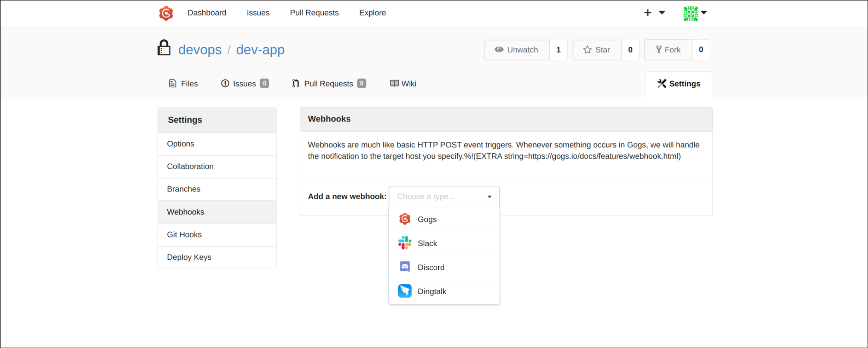This screenshot has width=868, height=348.
Task: Choose Dingtalk webhook type
Action: tap(444, 291)
